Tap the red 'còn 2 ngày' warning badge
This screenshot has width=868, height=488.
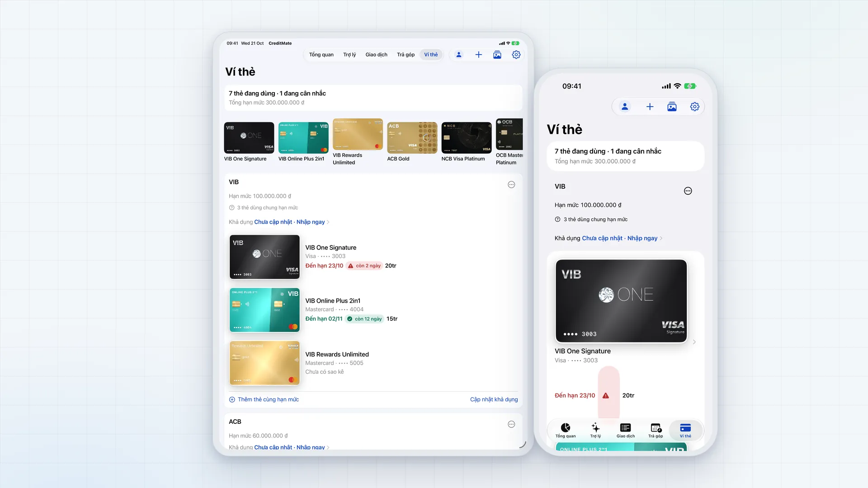tap(364, 266)
